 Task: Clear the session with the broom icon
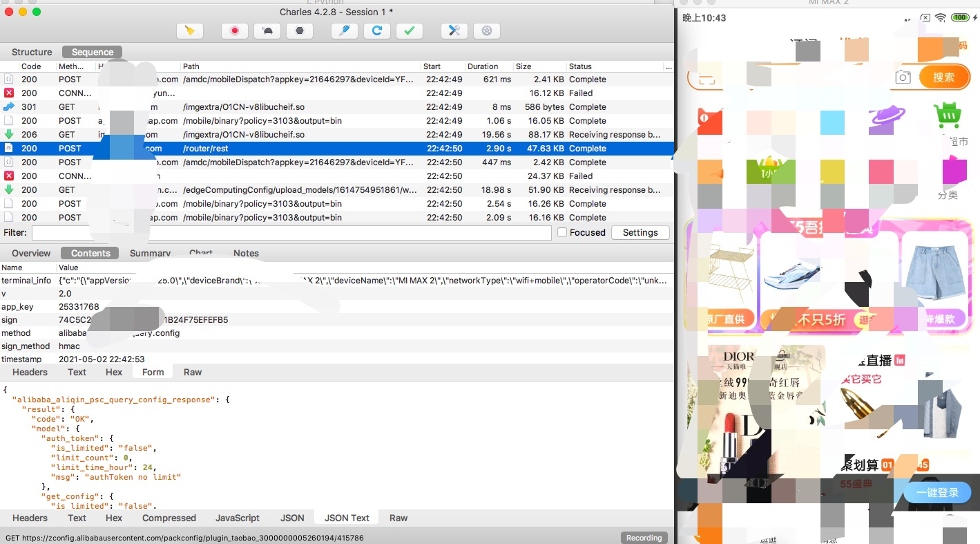190,30
